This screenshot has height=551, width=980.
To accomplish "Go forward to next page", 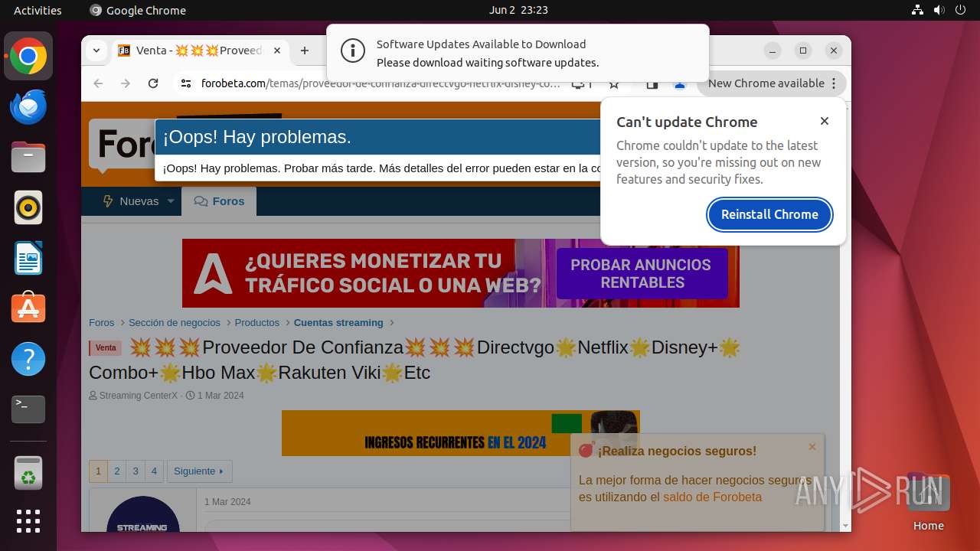I will (126, 83).
